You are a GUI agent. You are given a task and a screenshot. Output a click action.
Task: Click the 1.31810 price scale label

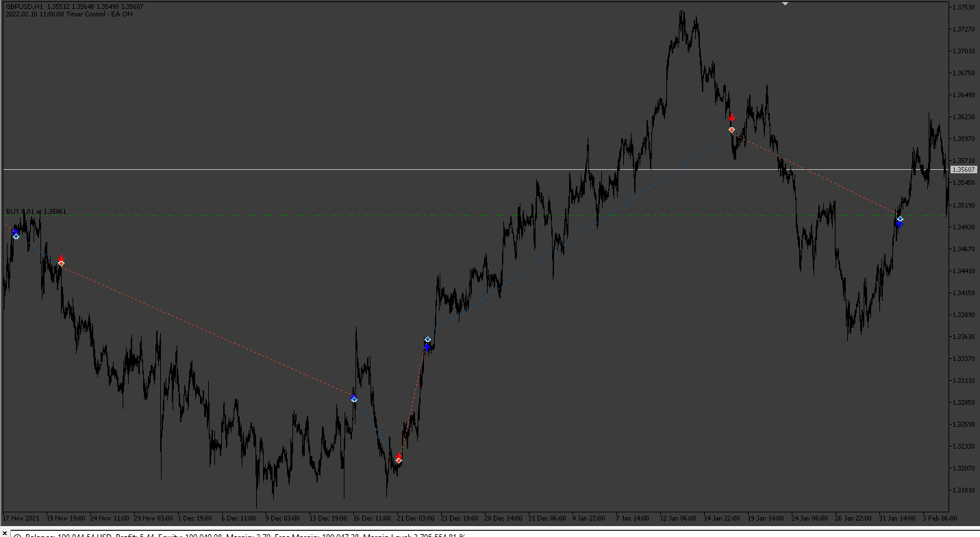[x=963, y=490]
